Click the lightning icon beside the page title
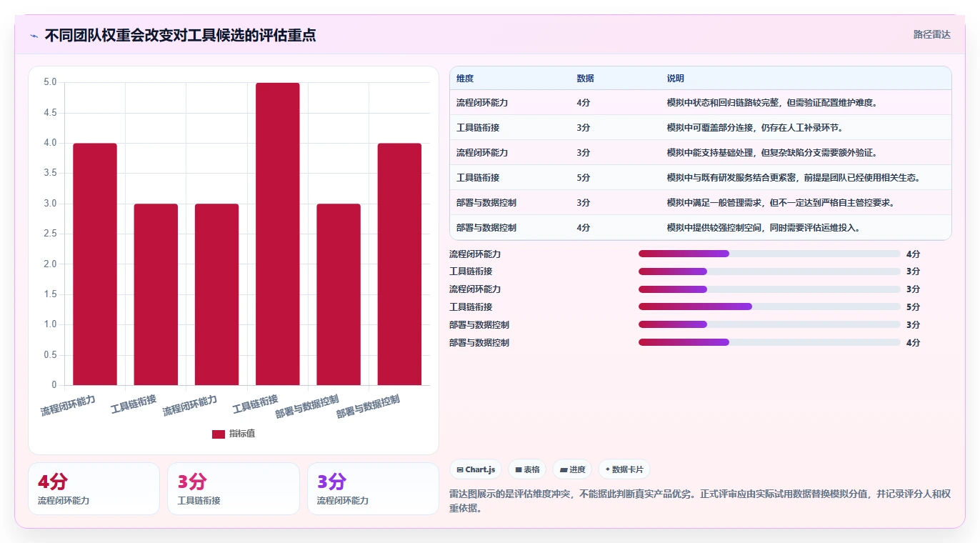This screenshot has width=980, height=543. [34, 36]
